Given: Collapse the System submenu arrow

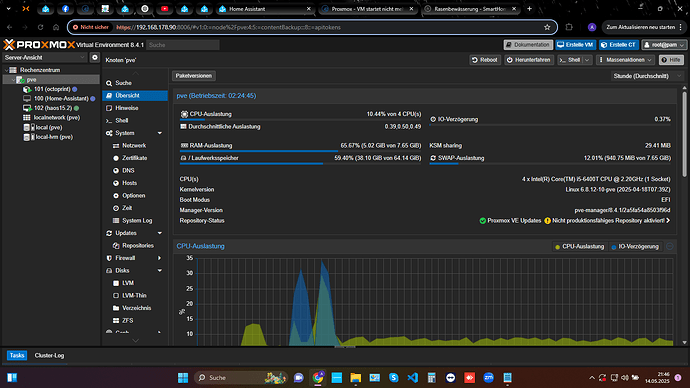Looking at the screenshot, I should [x=160, y=133].
